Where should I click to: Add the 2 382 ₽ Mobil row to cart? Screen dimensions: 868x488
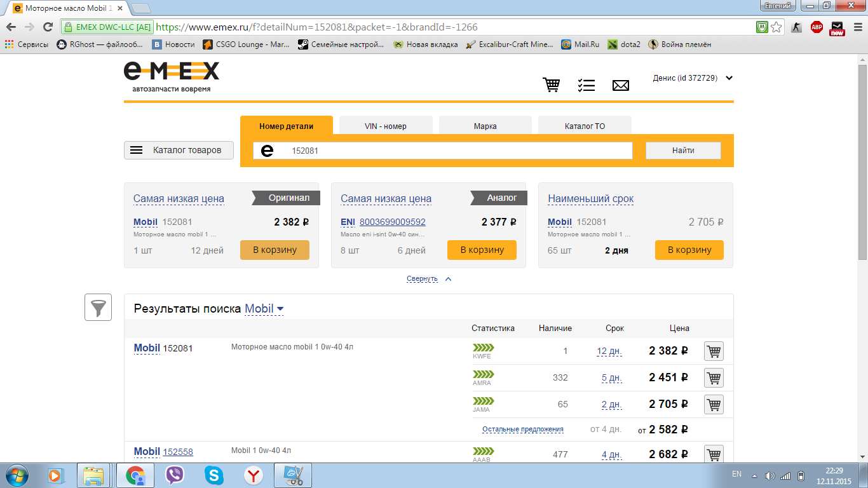(714, 351)
